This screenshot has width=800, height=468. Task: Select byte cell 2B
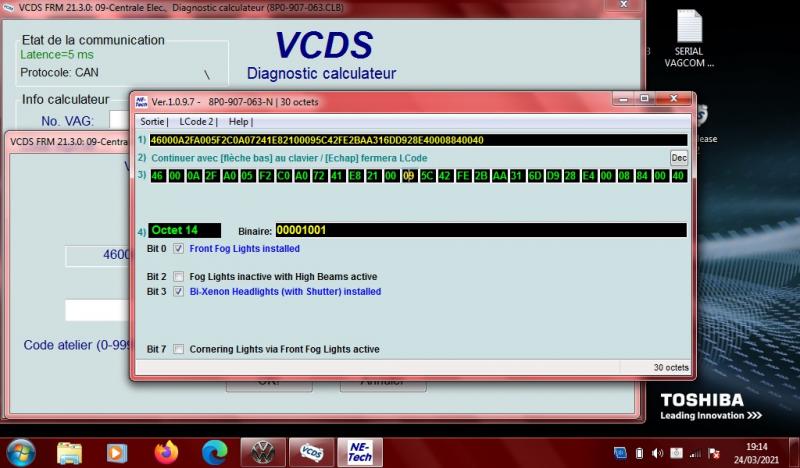(x=481, y=176)
